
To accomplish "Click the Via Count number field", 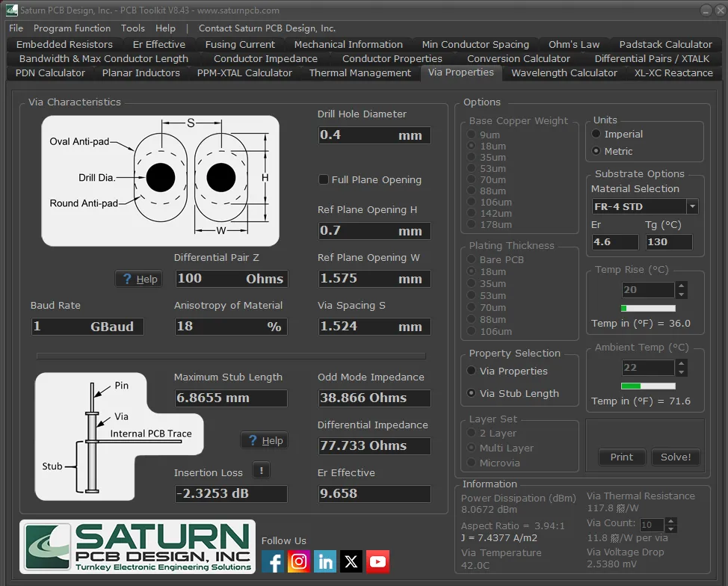I will coord(653,525).
